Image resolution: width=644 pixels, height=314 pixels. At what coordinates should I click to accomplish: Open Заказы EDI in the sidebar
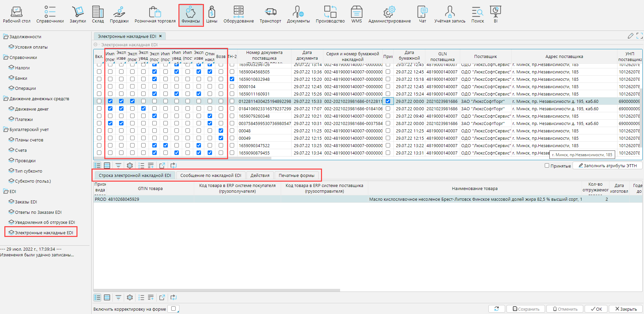click(x=26, y=202)
